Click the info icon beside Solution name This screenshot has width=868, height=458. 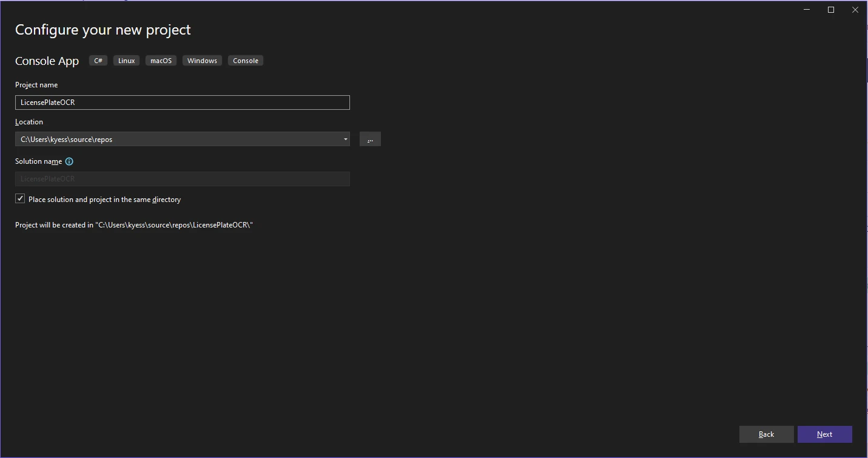point(69,161)
